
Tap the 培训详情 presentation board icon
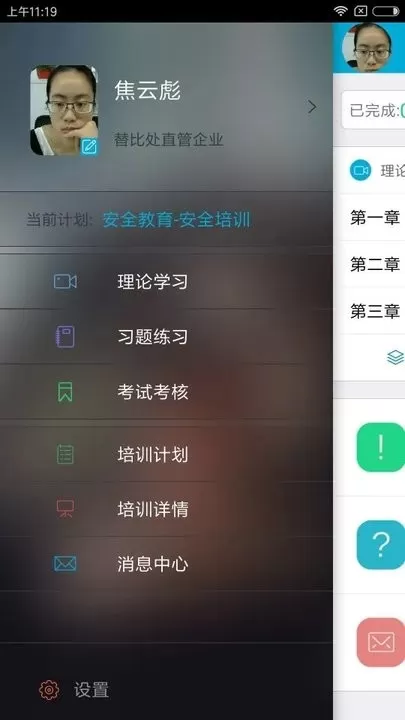pos(65,509)
